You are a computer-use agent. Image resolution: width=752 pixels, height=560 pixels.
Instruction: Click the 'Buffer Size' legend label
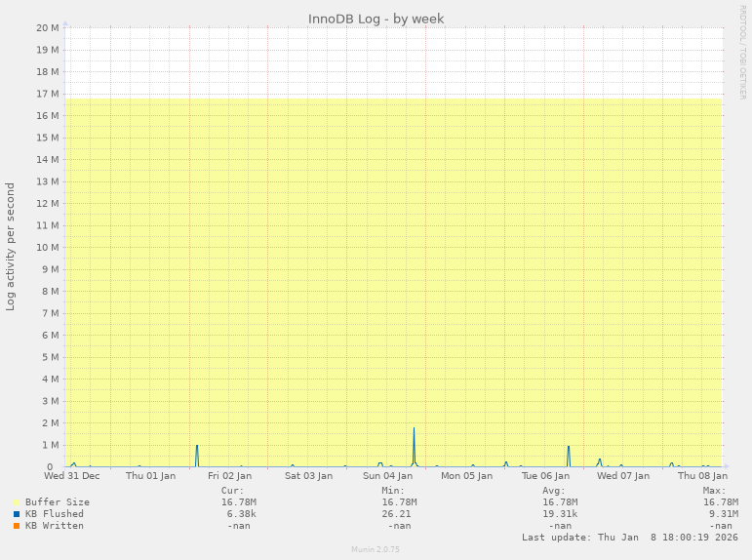tap(58, 501)
